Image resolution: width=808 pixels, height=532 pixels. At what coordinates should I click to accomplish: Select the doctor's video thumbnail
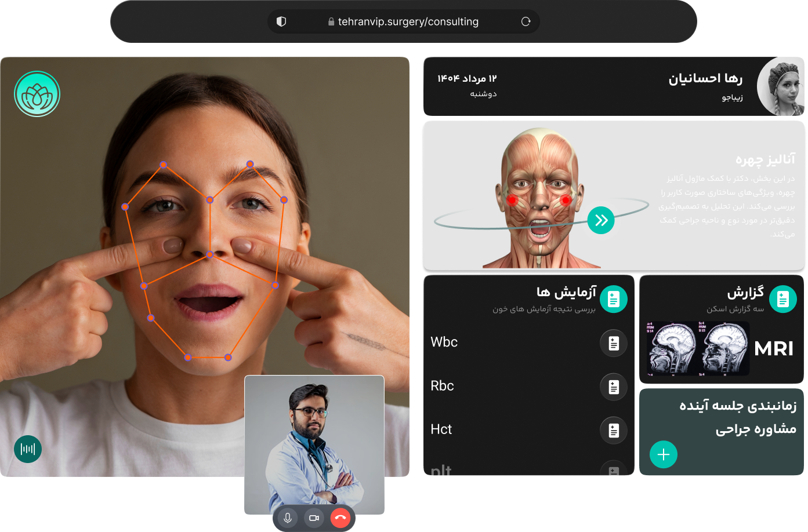click(314, 443)
